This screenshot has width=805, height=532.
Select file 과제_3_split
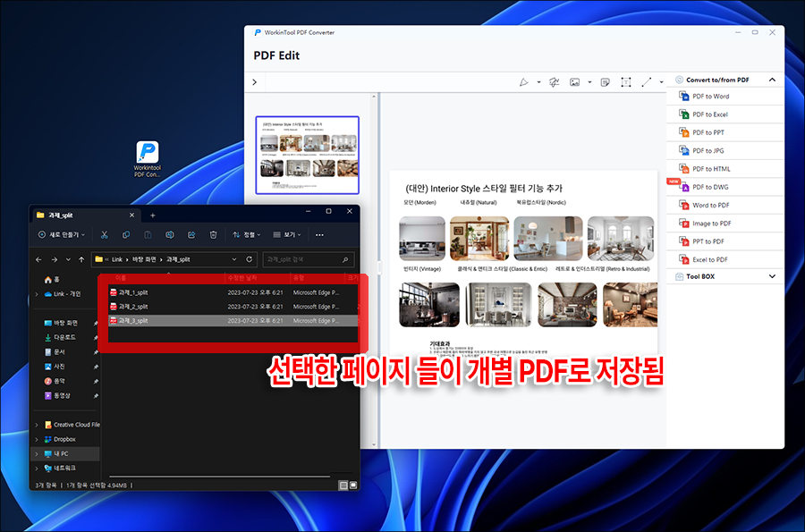pyautogui.click(x=233, y=321)
